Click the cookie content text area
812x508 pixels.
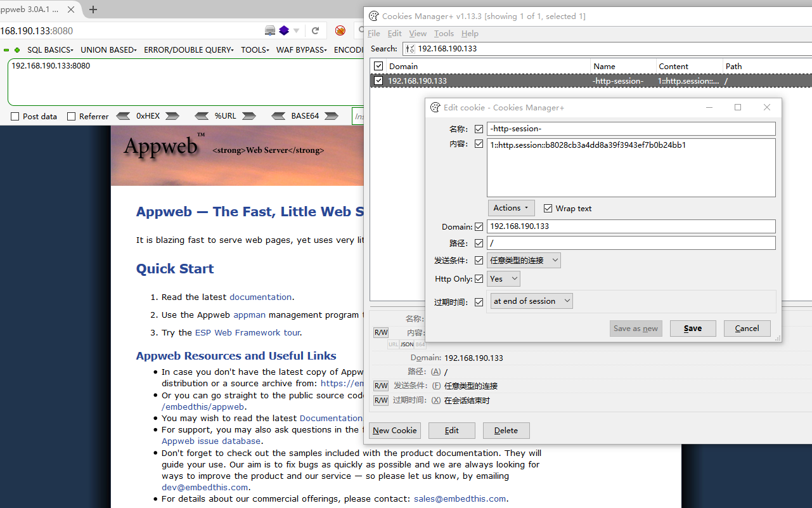tap(631, 168)
